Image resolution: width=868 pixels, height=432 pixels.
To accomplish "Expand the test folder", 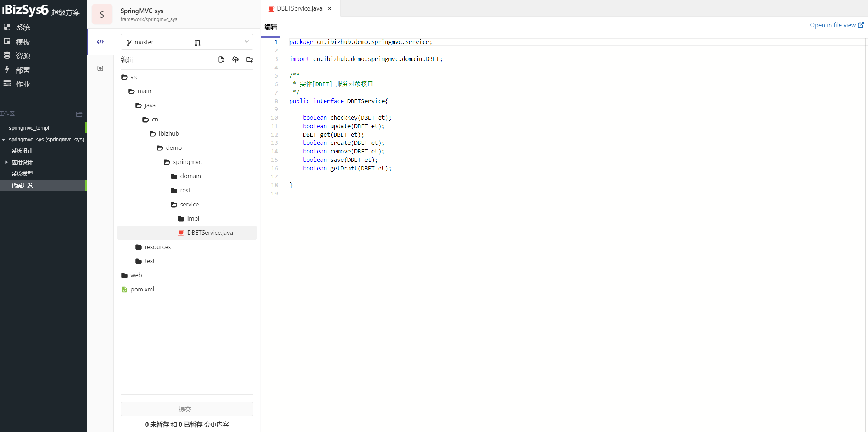I will [x=139, y=261].
